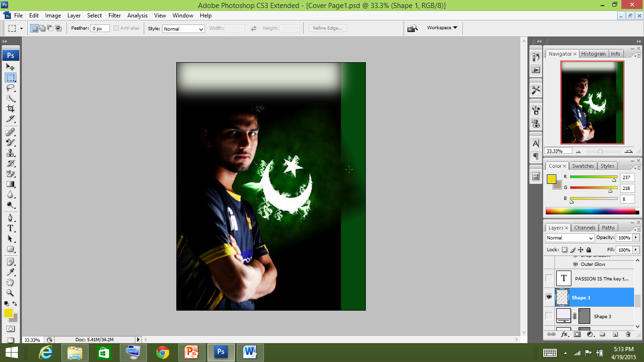Open the Layer menu
The width and height of the screenshot is (644, 362).
point(74,16)
